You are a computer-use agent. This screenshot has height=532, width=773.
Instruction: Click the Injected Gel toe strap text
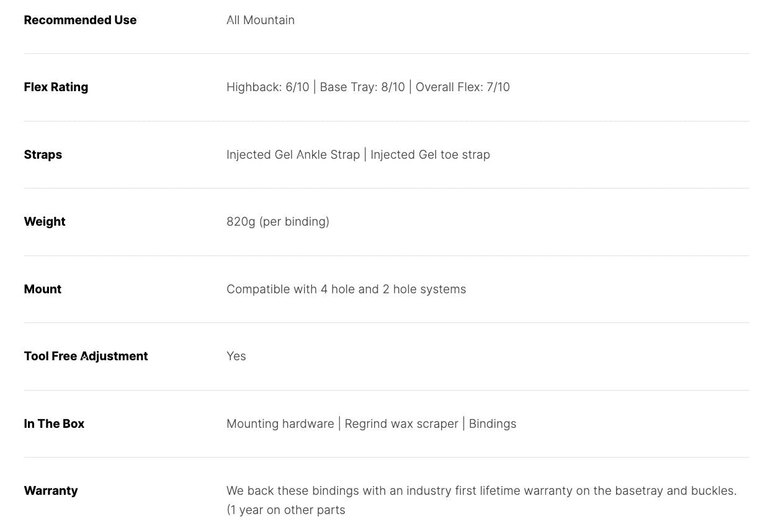coord(430,154)
